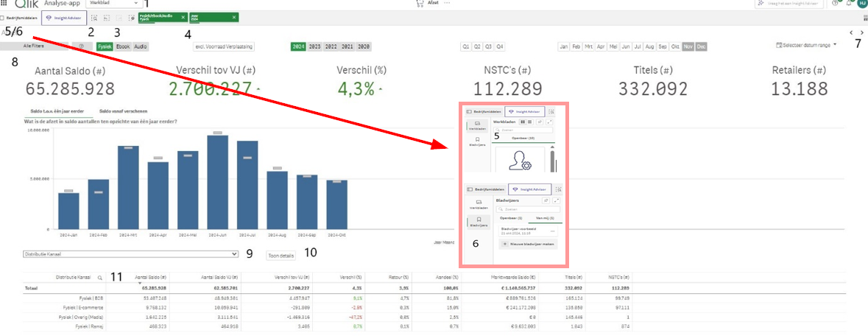Select year 2020
This screenshot has height=336, width=868.
tap(363, 46)
